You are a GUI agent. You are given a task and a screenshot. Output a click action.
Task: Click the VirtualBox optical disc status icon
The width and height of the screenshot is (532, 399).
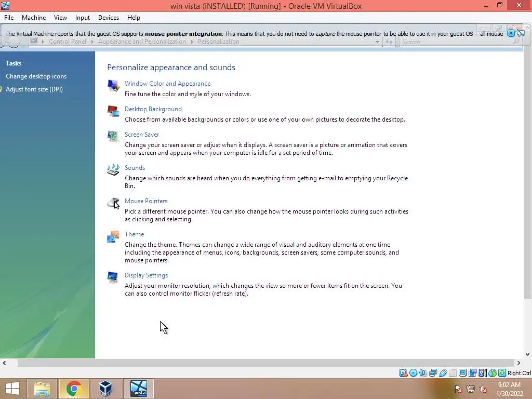(x=413, y=373)
